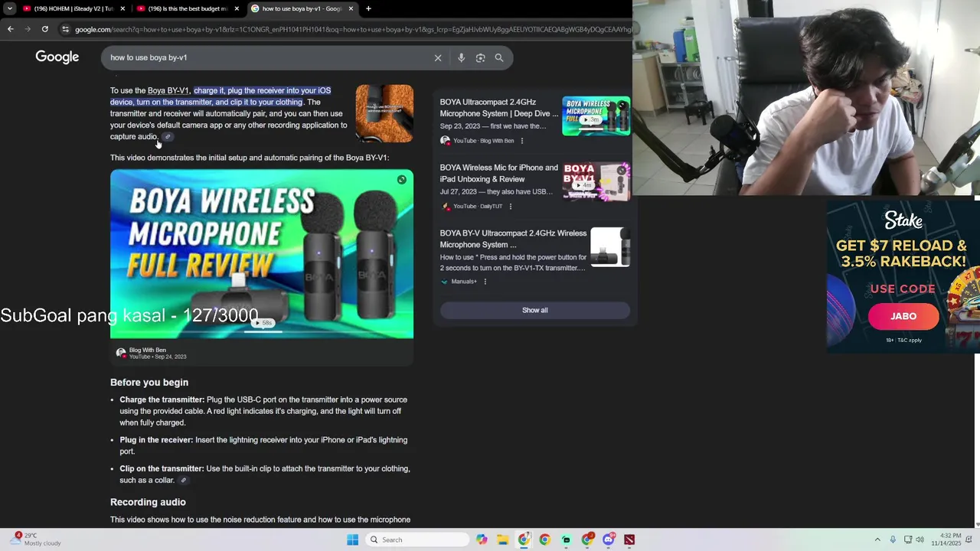
Task: Close the 'how to use boya by-v1' tab
Action: point(351,8)
